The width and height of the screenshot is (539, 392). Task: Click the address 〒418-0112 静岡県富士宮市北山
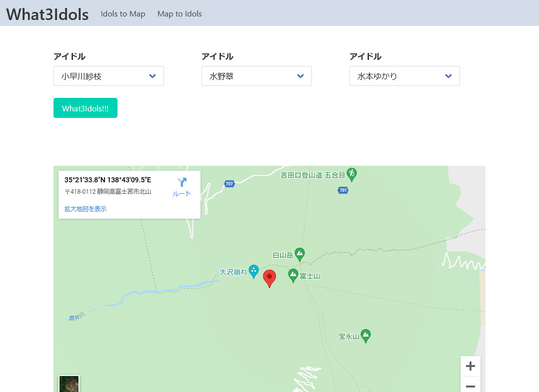(x=108, y=192)
